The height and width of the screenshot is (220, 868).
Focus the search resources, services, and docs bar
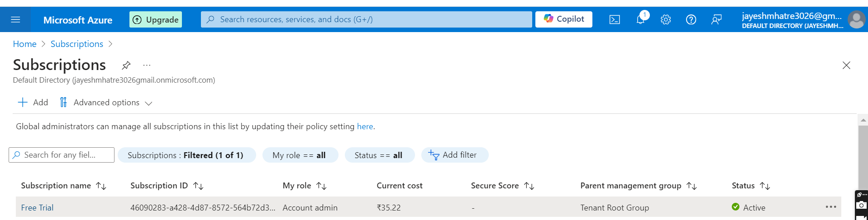366,19
